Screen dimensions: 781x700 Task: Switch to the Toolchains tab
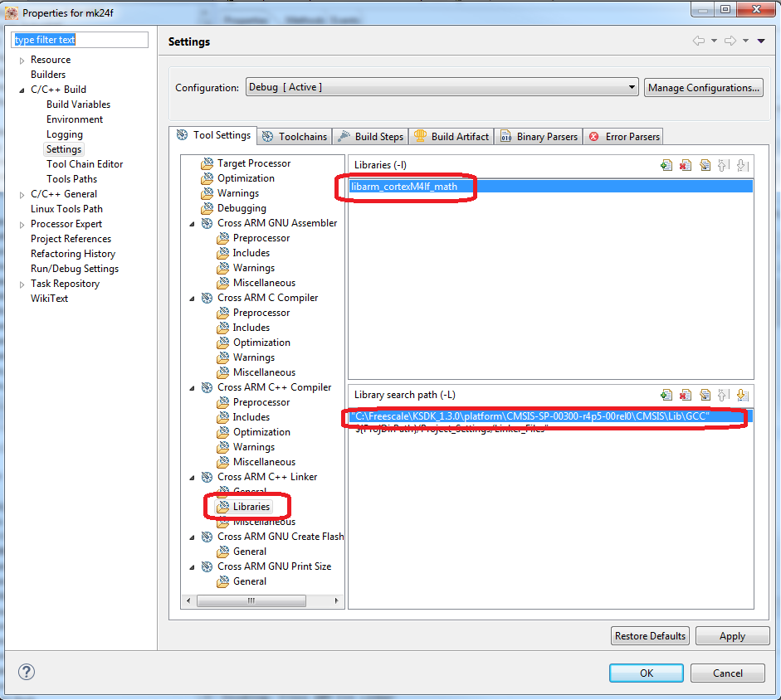point(295,136)
